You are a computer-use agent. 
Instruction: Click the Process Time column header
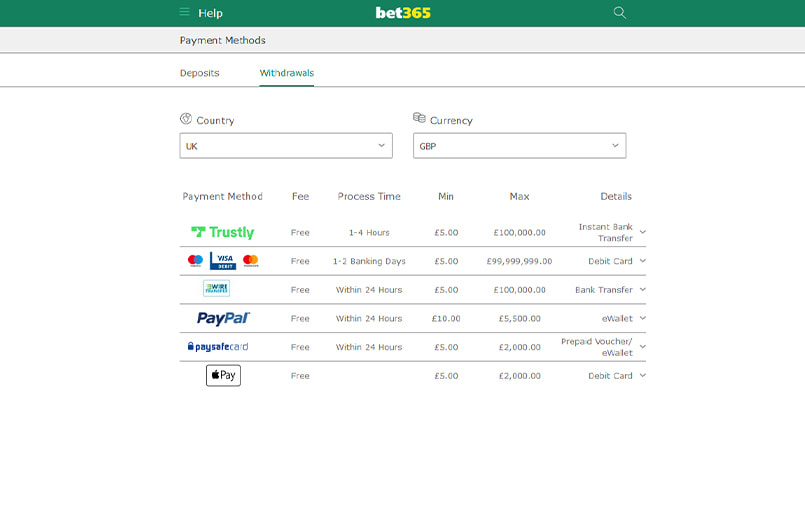369,196
